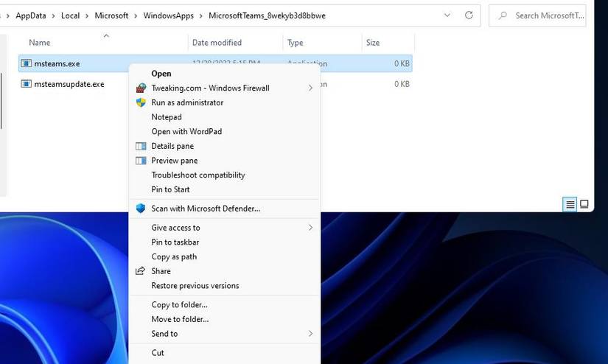Expand the chevron after Local breadcrumb
Image resolution: width=608 pixels, height=364 pixels.
[87, 16]
